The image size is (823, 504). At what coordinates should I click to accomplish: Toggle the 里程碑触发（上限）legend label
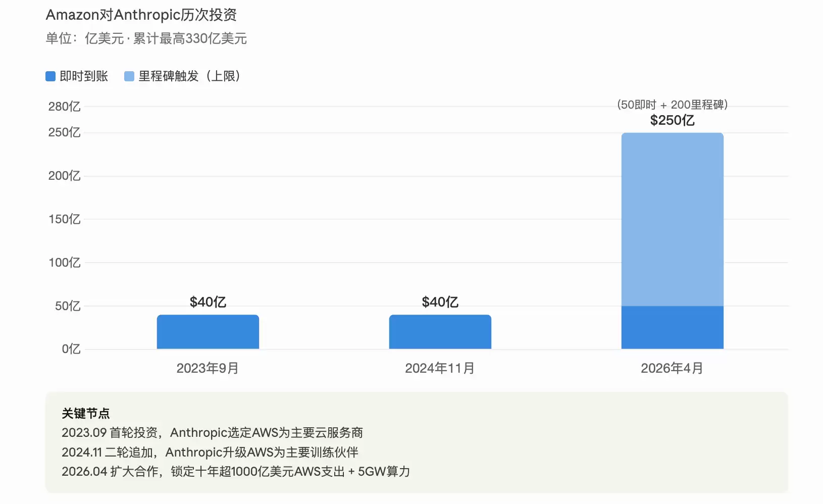(x=189, y=76)
